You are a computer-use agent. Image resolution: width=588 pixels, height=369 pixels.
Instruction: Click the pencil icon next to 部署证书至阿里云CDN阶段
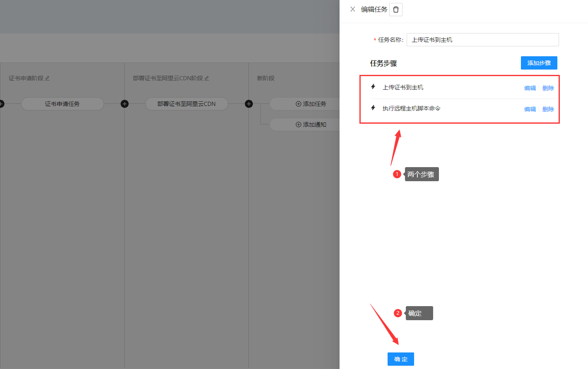click(x=207, y=78)
